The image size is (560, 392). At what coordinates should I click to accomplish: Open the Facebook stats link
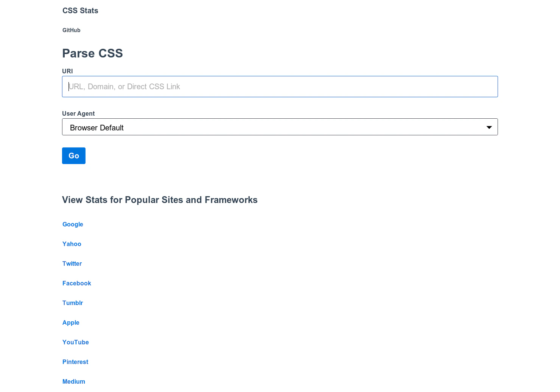tap(76, 283)
